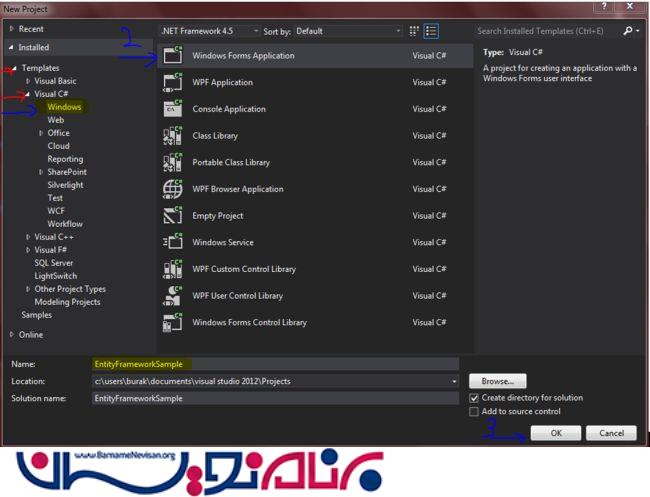Expand the Visual Basic tree node
This screenshot has width=650, height=497.
[x=28, y=81]
